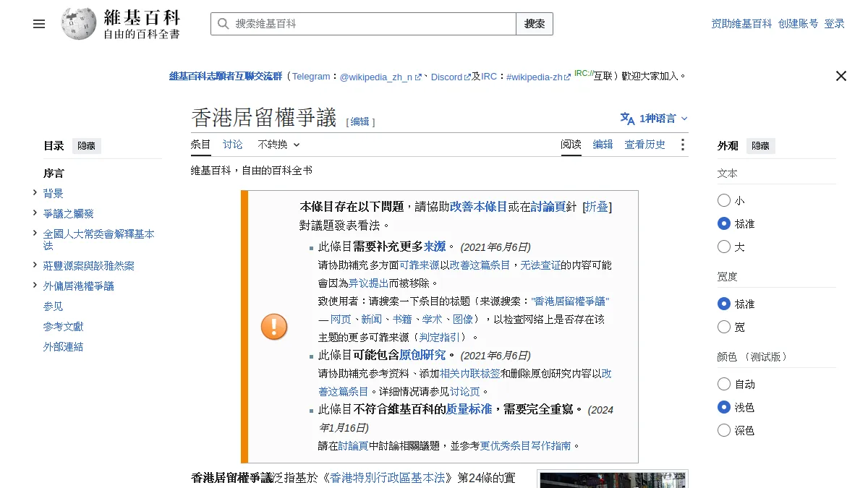Select the 深色 color radio

coord(724,430)
